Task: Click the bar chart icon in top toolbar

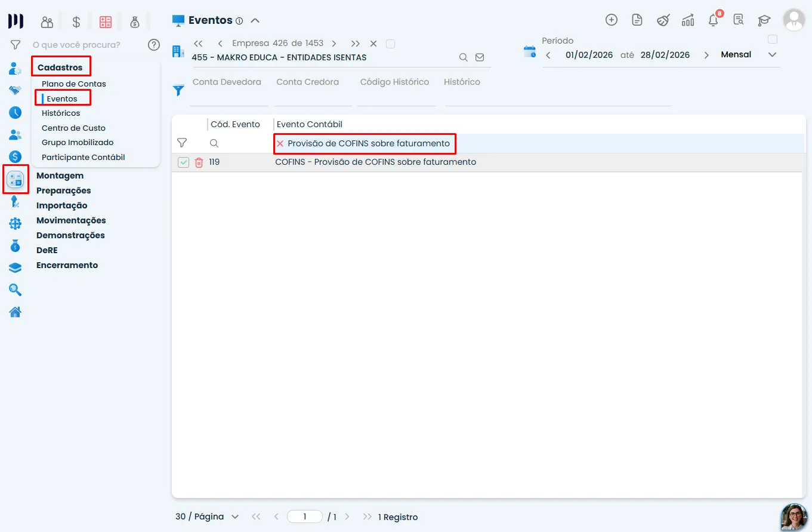Action: coord(688,20)
